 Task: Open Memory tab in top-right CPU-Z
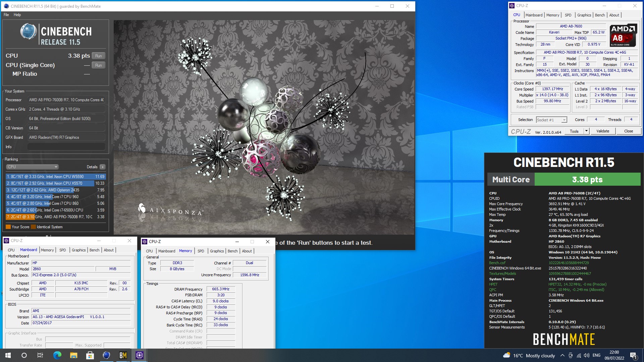click(552, 15)
